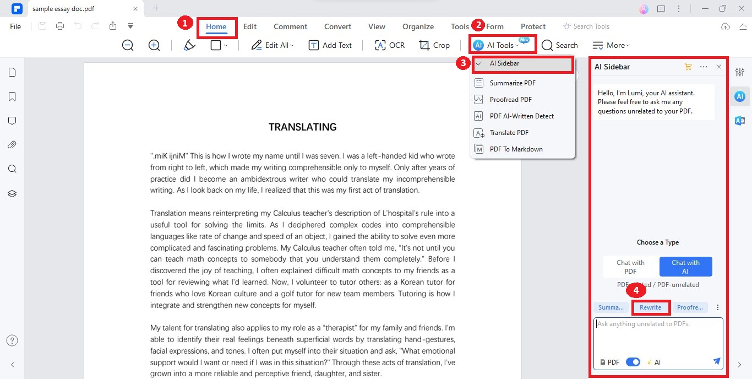Open more prompt options vertical dots
The image size is (752, 379).
[x=717, y=308]
